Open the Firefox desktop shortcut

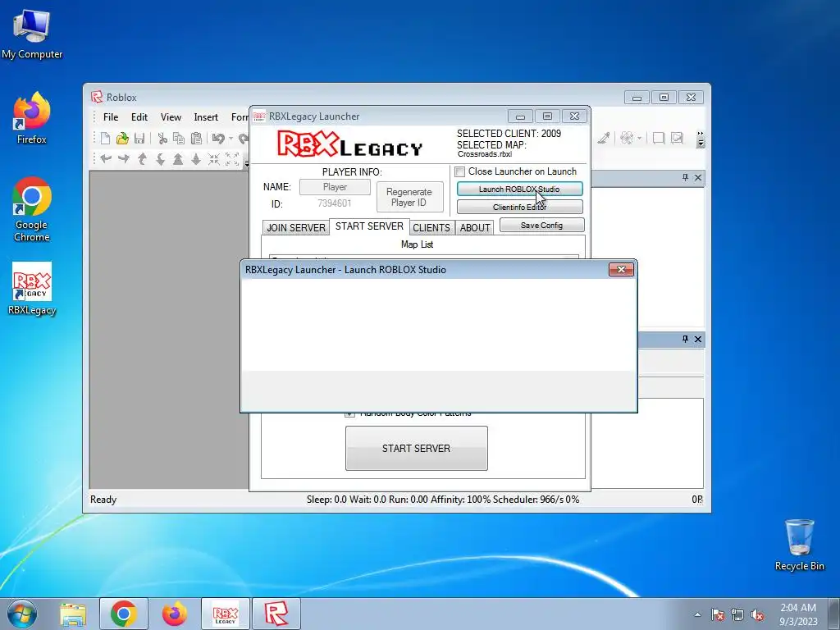tap(32, 118)
